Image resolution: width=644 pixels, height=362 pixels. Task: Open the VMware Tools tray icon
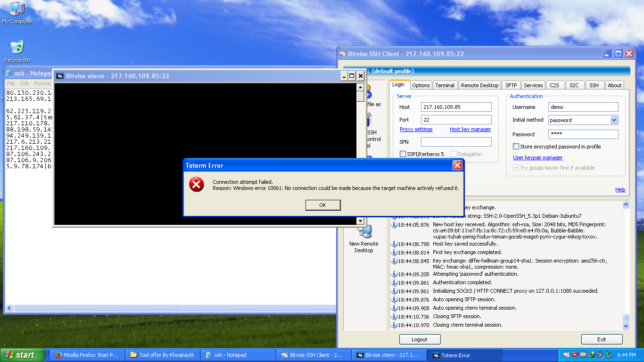pos(583,355)
